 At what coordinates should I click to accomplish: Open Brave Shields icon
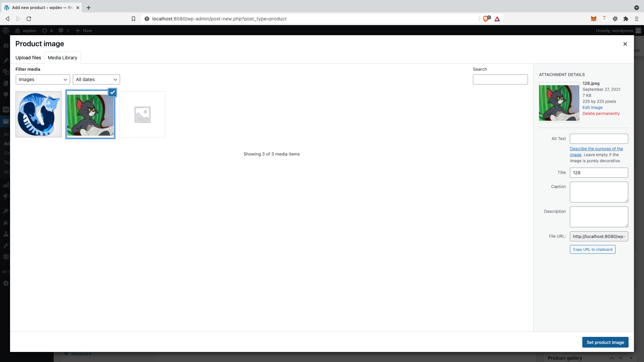point(486,19)
